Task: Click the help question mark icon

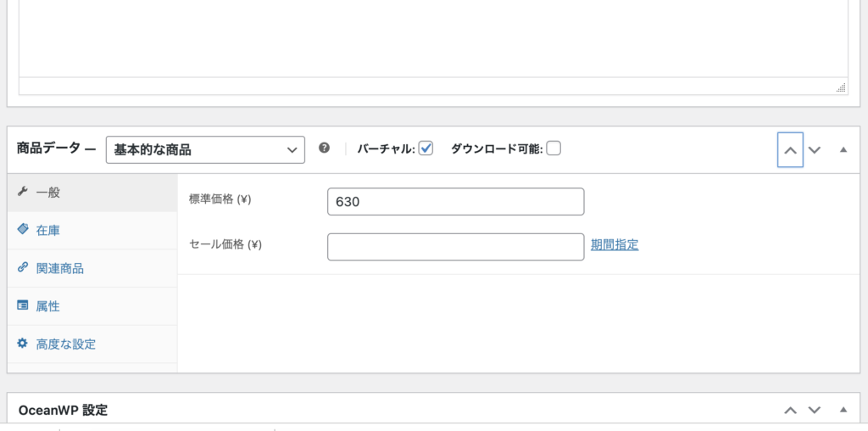Action: 324,148
